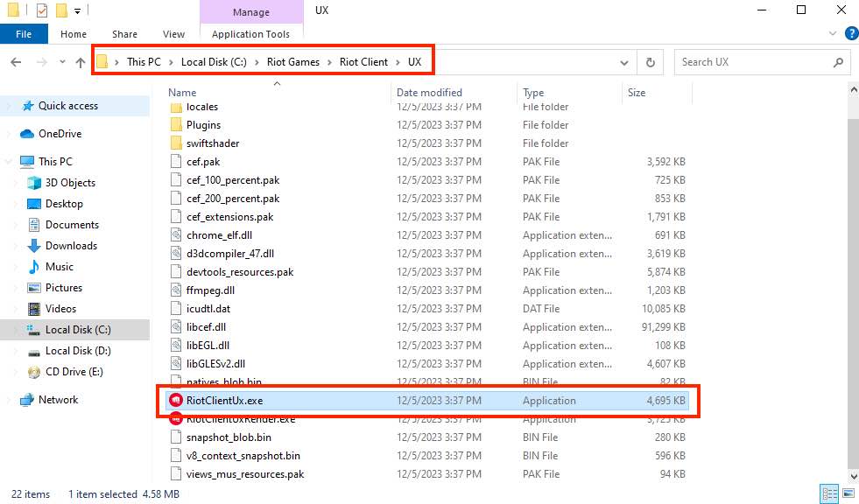This screenshot has height=504, width=859.
Task: Click 'UX' breadcrumb in address bar
Action: (x=415, y=62)
